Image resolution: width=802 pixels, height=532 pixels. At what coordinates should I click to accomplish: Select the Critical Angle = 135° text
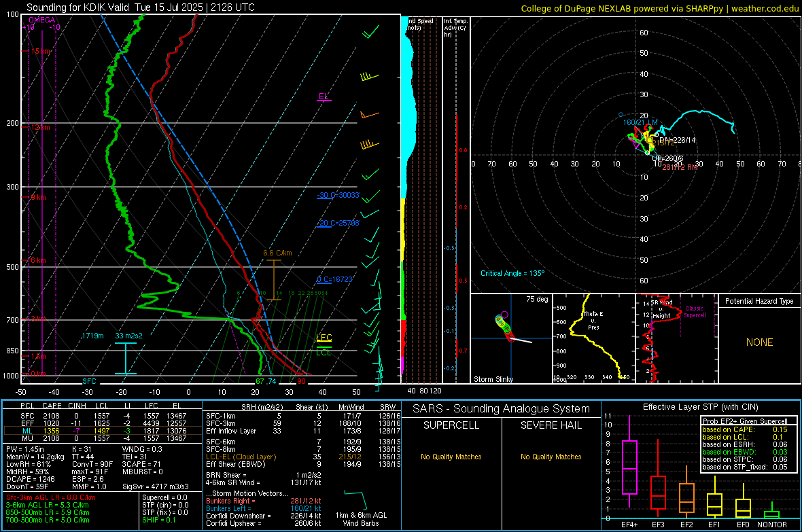tap(512, 273)
